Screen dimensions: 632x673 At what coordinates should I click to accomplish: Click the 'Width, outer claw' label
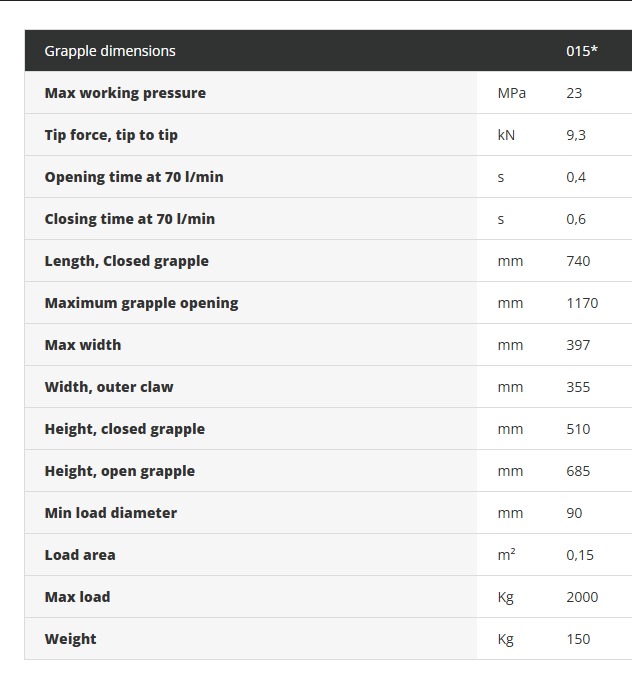coord(109,387)
